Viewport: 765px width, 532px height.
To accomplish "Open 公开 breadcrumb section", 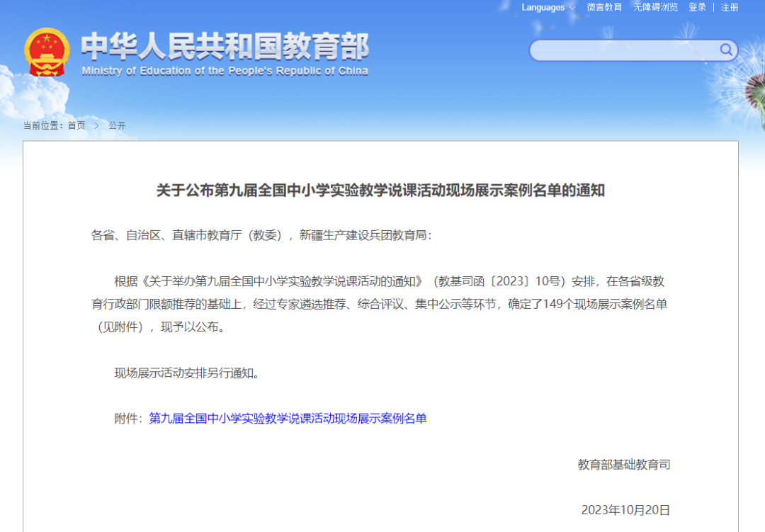I will (117, 125).
